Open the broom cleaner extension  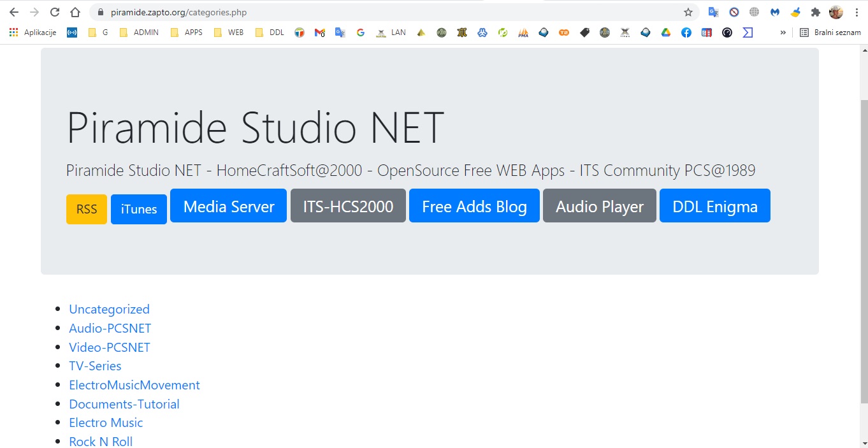[x=795, y=12]
